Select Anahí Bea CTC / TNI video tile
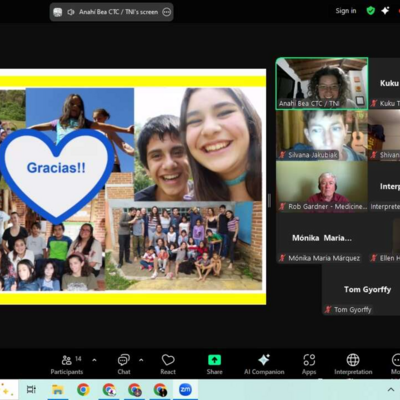This screenshot has width=400, height=400. coord(322,83)
